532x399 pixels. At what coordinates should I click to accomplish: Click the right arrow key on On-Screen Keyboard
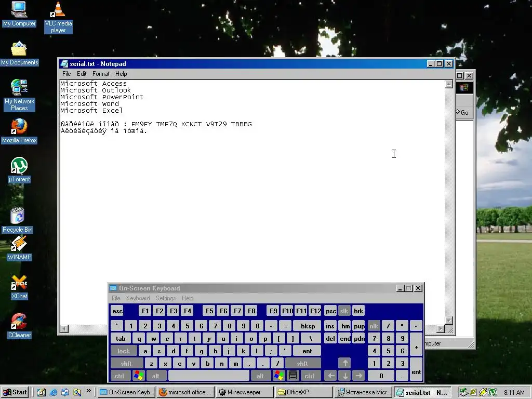358,376
